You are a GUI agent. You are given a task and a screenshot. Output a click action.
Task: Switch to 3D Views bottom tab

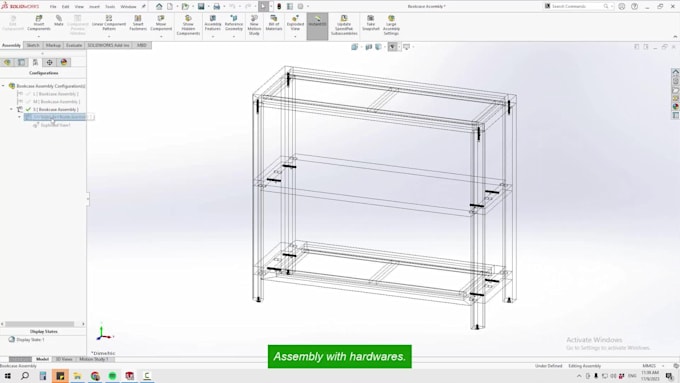[64, 359]
